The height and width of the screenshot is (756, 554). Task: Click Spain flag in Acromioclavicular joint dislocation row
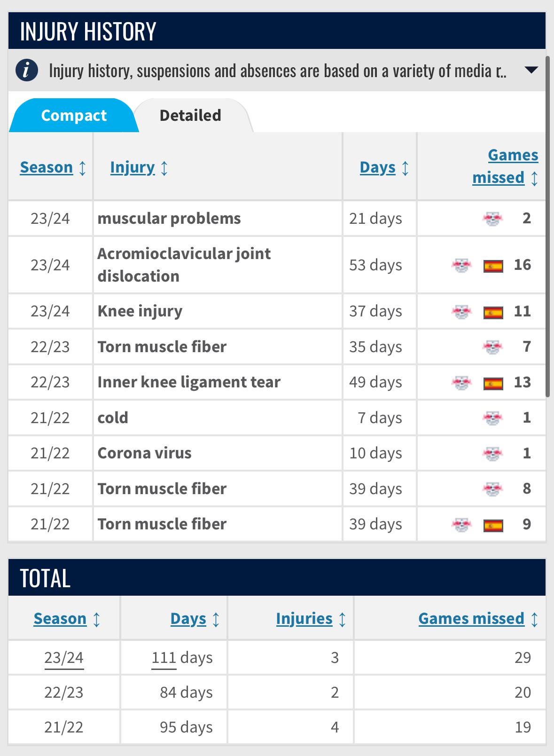tap(493, 266)
